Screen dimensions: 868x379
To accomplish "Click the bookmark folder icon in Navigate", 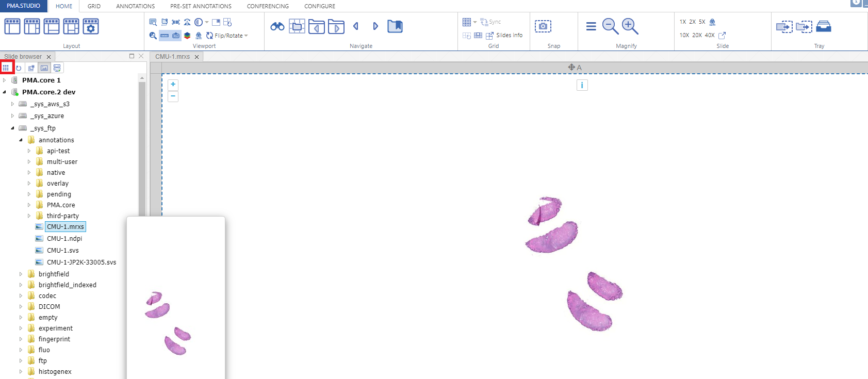I will coord(395,26).
